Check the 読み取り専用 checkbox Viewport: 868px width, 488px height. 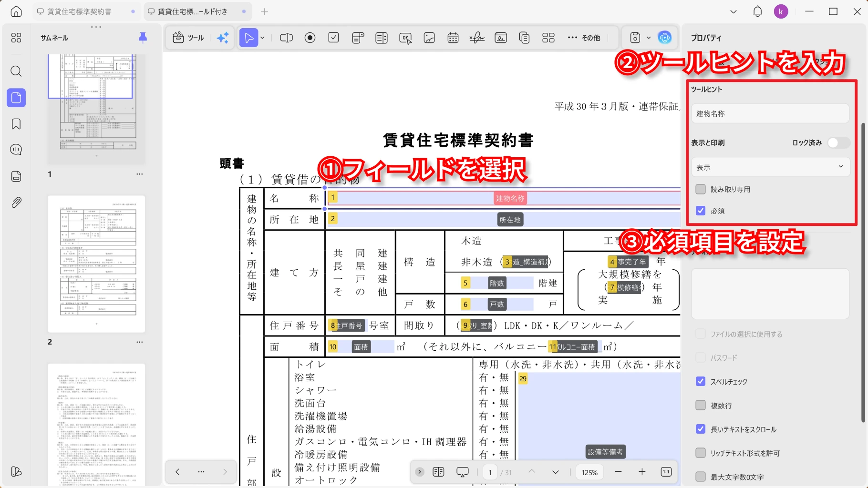701,189
